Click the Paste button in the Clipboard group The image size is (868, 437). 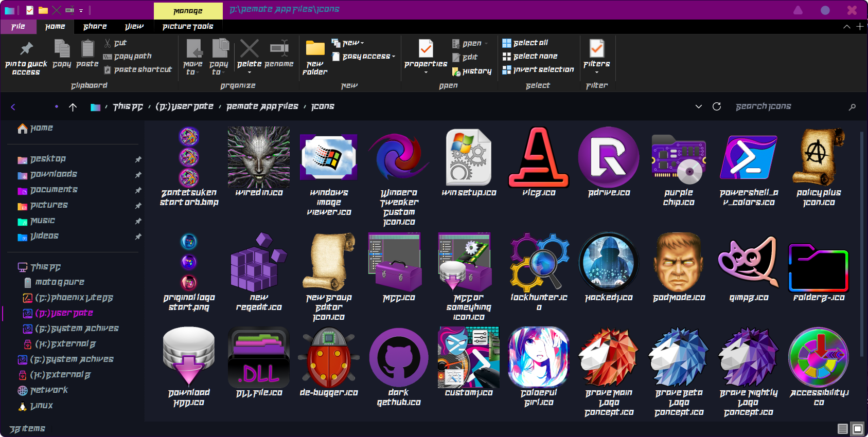click(x=87, y=54)
